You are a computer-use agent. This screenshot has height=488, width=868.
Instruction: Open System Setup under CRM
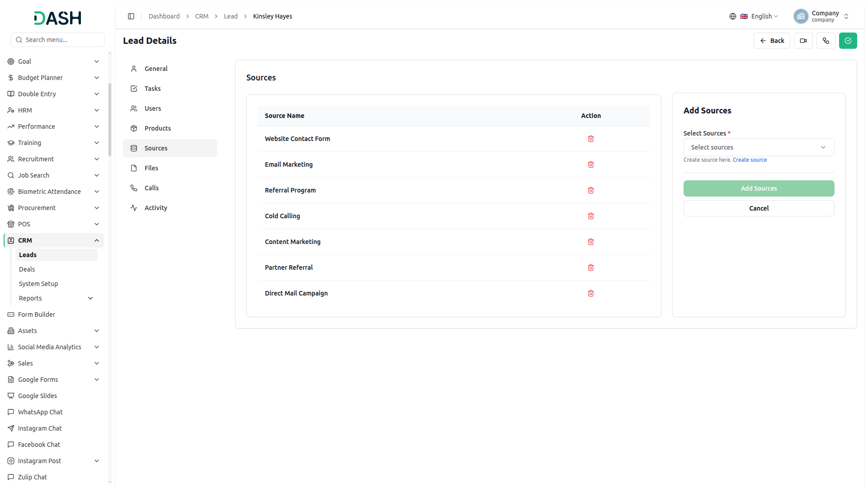[x=56, y=284]
